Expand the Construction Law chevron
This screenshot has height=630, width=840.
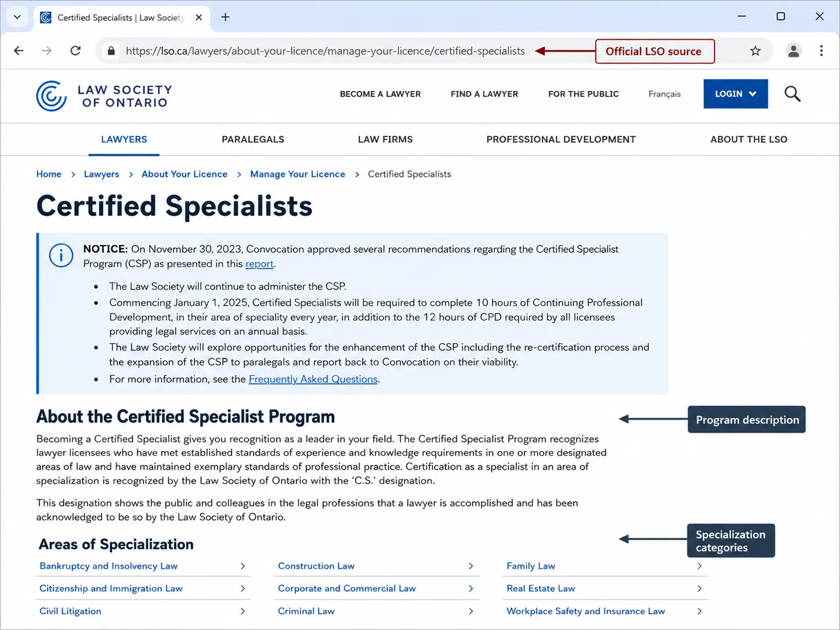[471, 566]
